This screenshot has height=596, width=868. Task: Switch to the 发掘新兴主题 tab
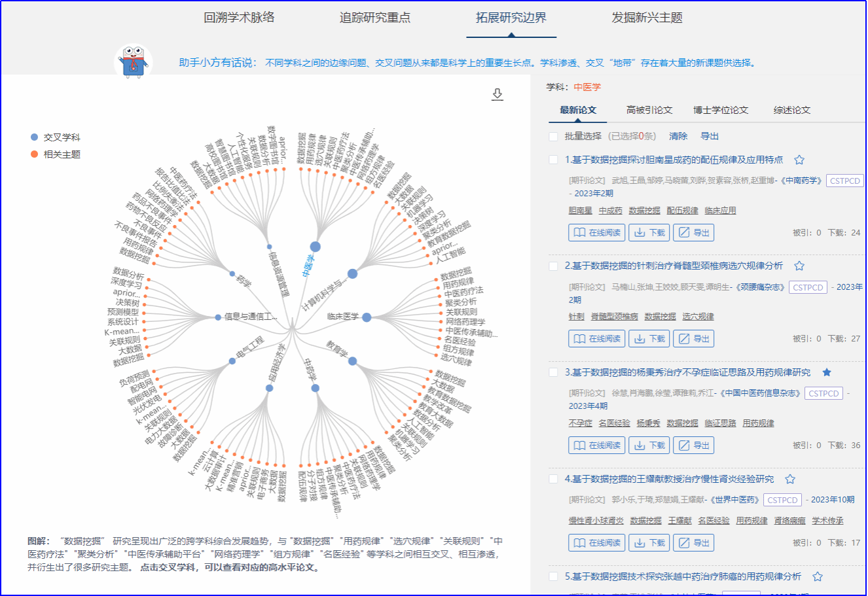point(647,18)
